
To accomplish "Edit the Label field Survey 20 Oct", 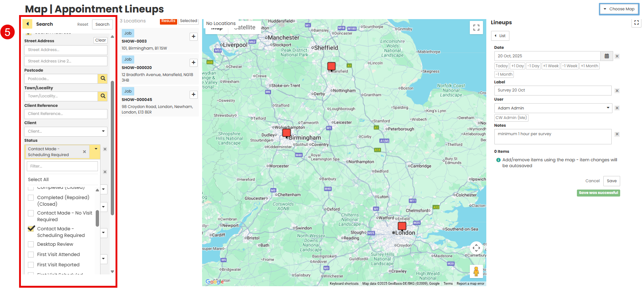I will pyautogui.click(x=553, y=90).
